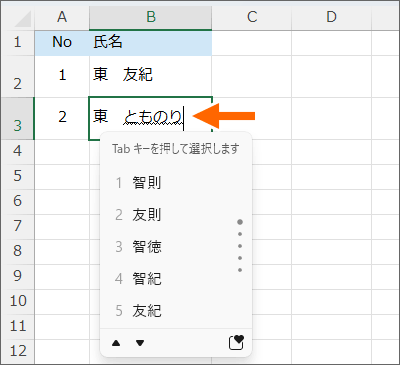
Task: Click cell A2 with value 1
Action: point(62,77)
